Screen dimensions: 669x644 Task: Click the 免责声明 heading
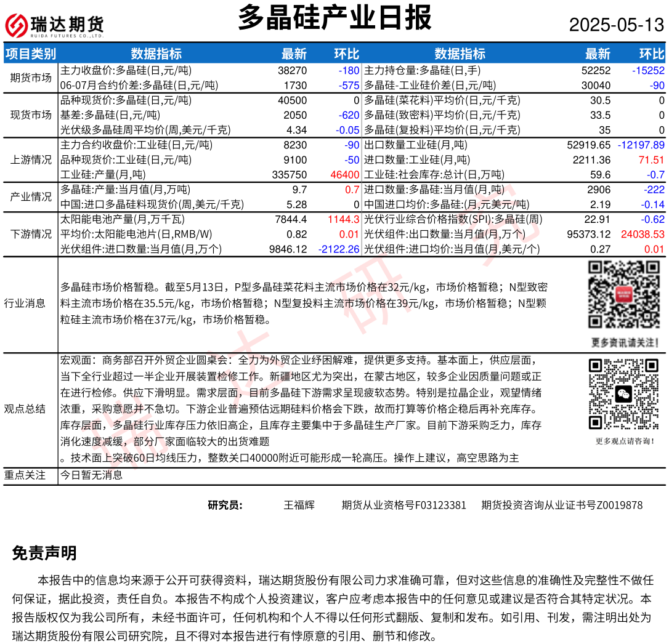(x=44, y=553)
